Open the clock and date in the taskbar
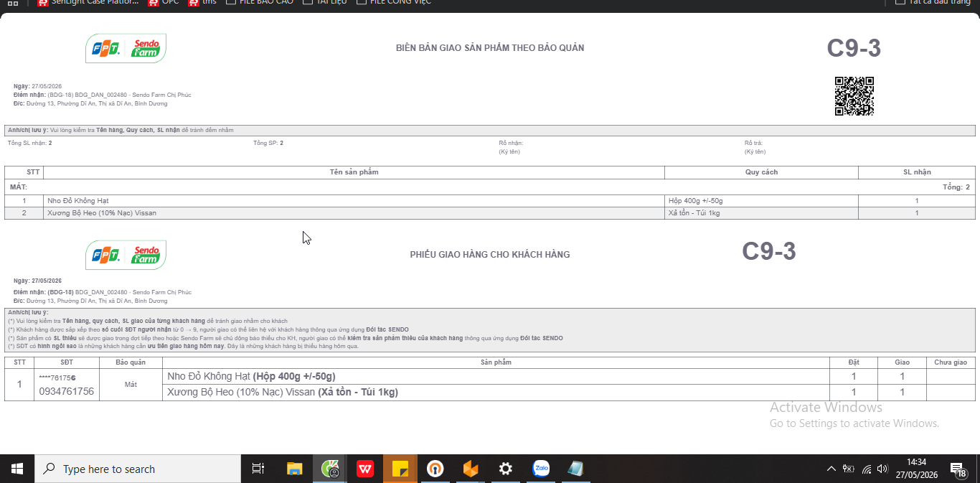The width and height of the screenshot is (980, 483). [x=922, y=469]
